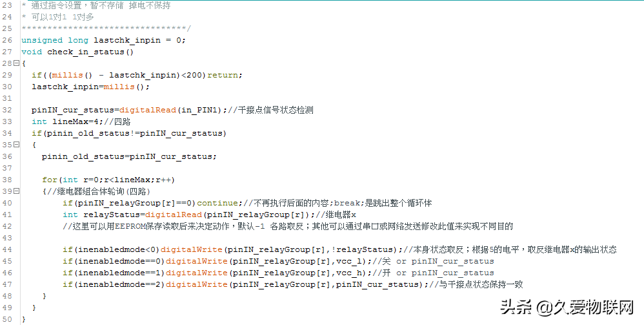This screenshot has height=325, width=644.
Task: Click the continue keyword on line 40
Action: point(217,203)
